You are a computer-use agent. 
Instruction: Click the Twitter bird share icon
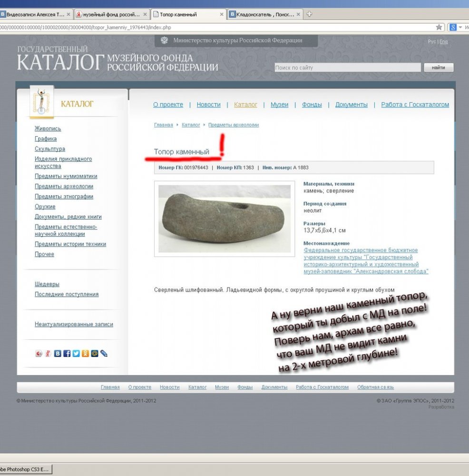click(x=76, y=354)
